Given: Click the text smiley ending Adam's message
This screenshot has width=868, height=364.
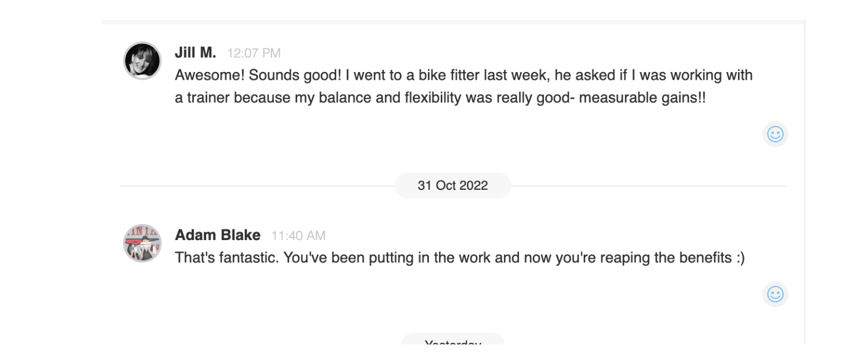Looking at the screenshot, I should pos(740,258).
